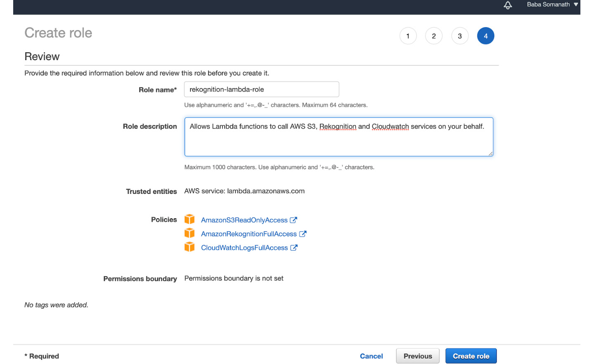The image size is (594, 364).
Task: Click the external link icon beside CloudWatchLogsFullAccess
Action: click(294, 247)
